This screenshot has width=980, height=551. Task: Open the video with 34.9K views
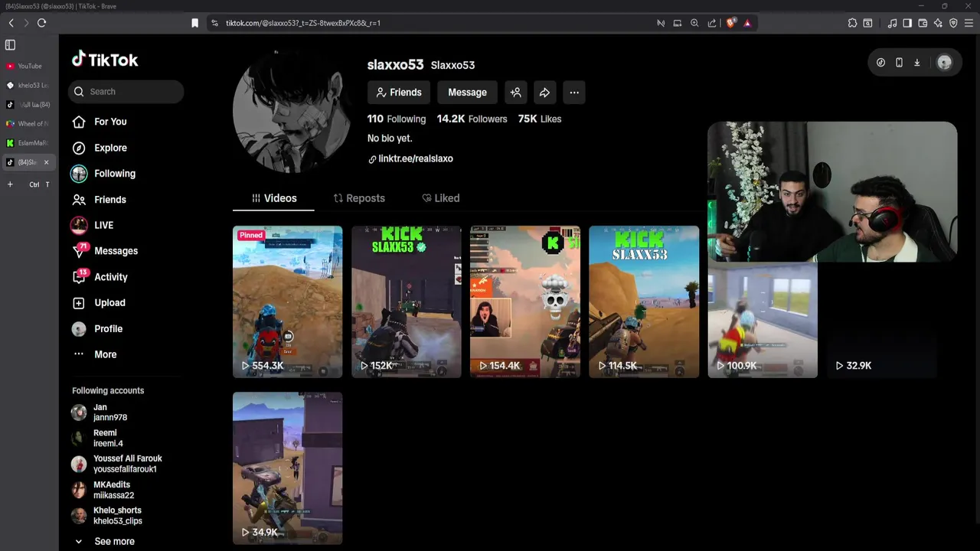pyautogui.click(x=288, y=468)
